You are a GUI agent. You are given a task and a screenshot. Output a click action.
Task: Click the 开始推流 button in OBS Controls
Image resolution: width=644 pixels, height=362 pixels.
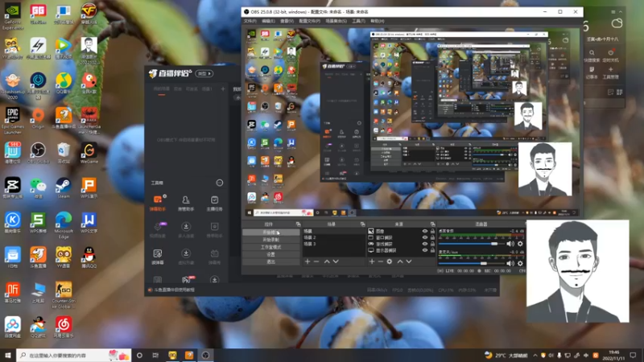(x=270, y=232)
